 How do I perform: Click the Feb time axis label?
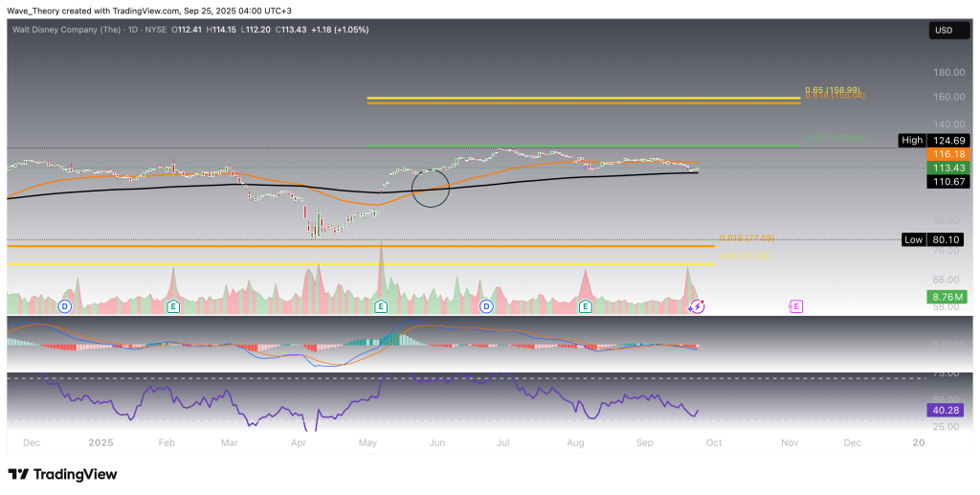click(x=167, y=442)
